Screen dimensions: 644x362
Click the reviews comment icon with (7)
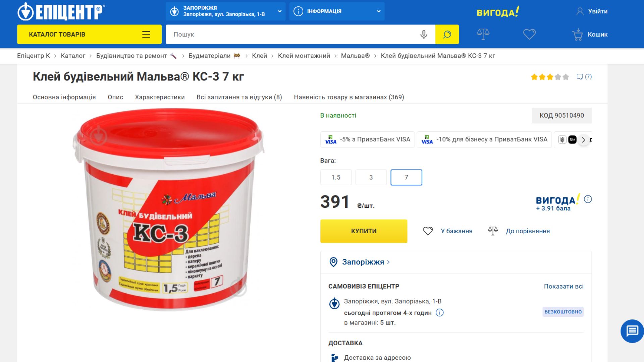click(584, 77)
